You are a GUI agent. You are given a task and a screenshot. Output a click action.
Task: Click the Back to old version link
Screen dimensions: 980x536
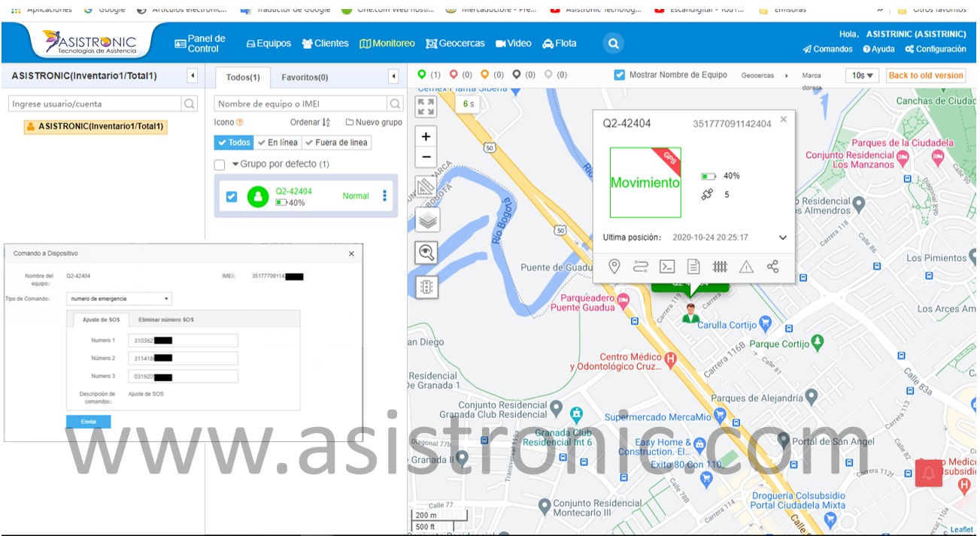pos(925,74)
